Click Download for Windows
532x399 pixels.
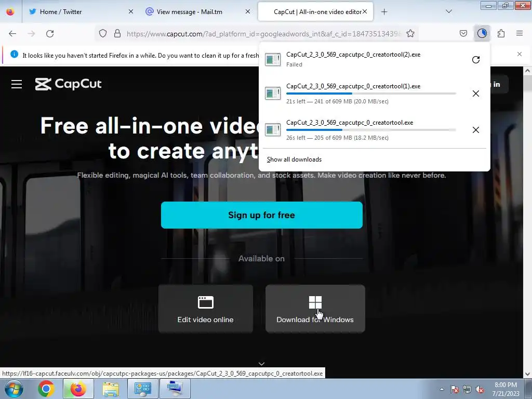point(315,309)
